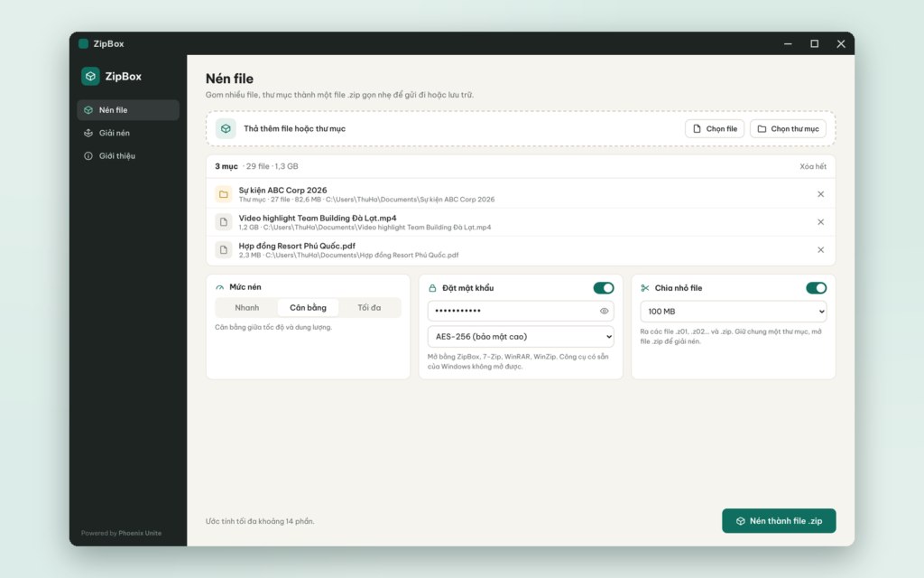This screenshot has height=578, width=924.
Task: Click the Sự kiện ABC Corp 2026 name
Action: [x=282, y=190]
